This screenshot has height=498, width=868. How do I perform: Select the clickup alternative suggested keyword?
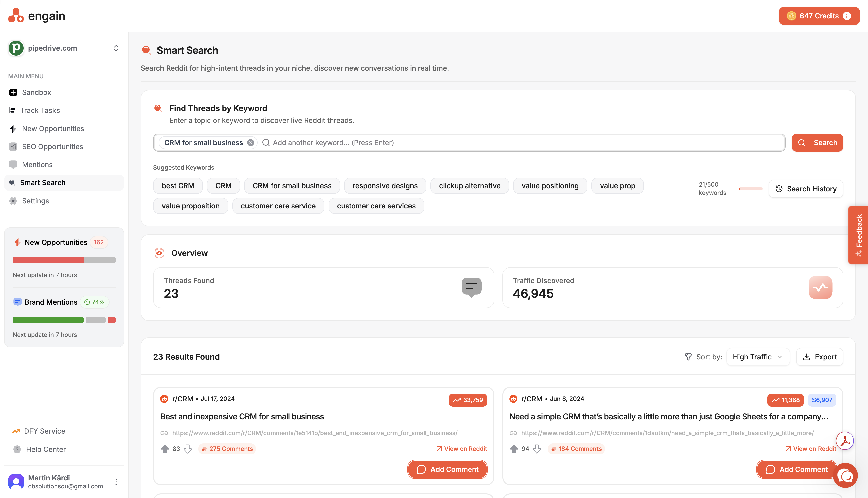[469, 186]
